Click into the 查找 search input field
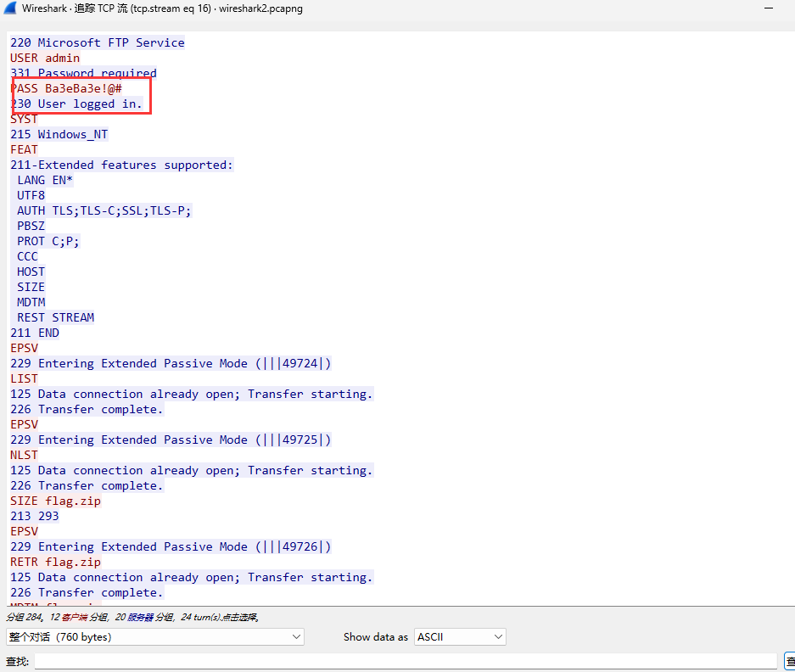Image resolution: width=795 pixels, height=672 pixels. 405,661
